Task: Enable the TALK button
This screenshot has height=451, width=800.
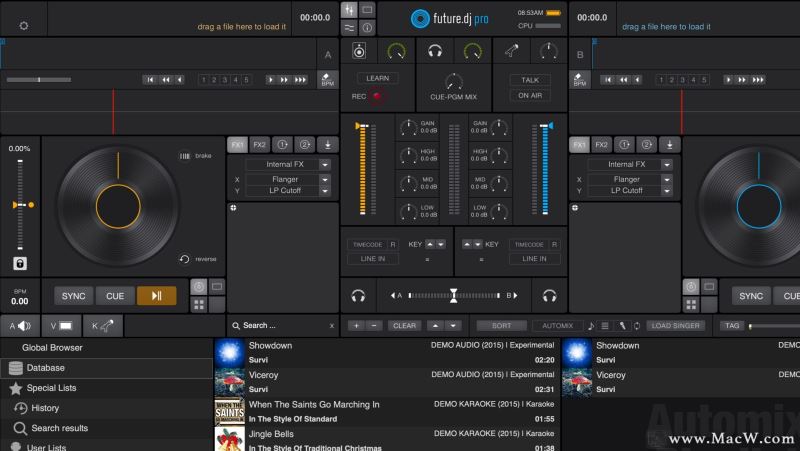Action: pyautogui.click(x=530, y=80)
